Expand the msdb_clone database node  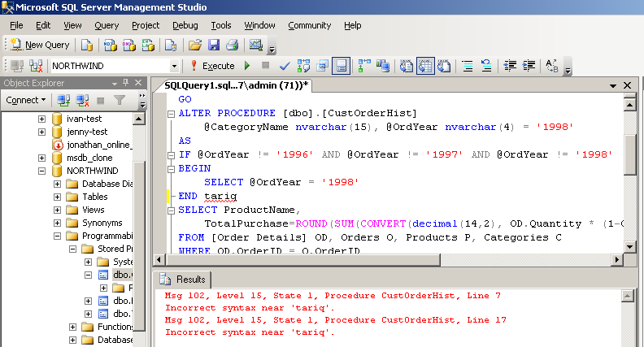pyautogui.click(x=42, y=158)
